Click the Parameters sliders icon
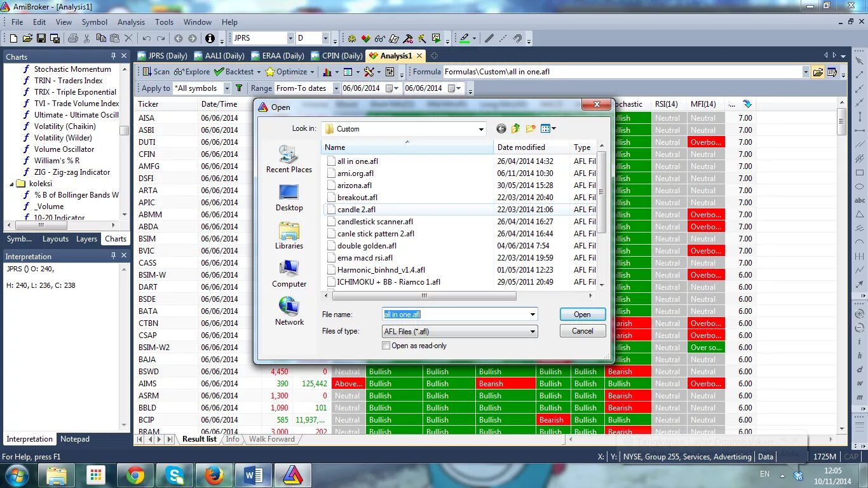 [x=390, y=72]
